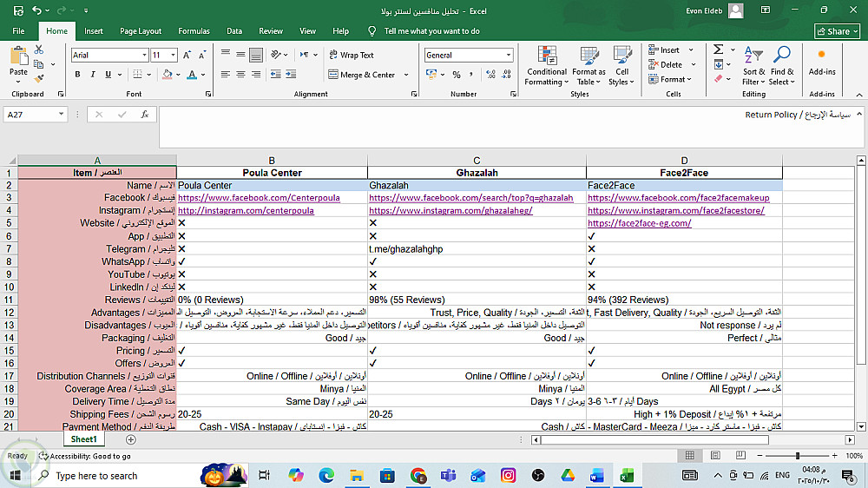Open Find & Select magnifier
The height and width of the screenshot is (488, 868).
pos(782,66)
